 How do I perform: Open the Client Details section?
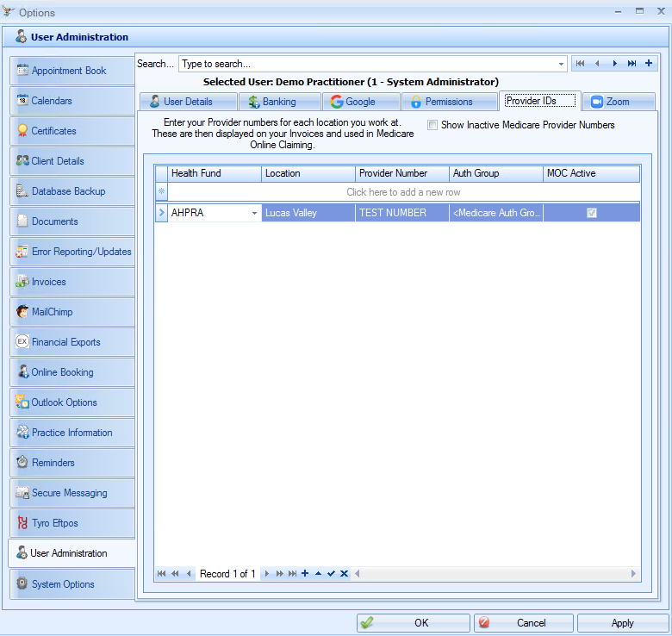[x=72, y=161]
